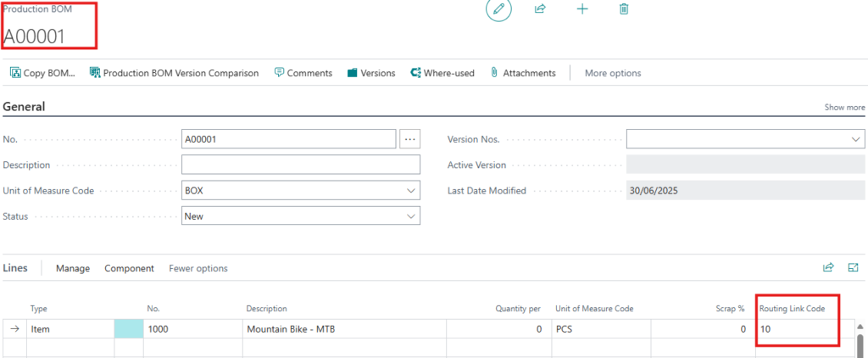
Task: Click the A00001 page title
Action: pos(34,36)
